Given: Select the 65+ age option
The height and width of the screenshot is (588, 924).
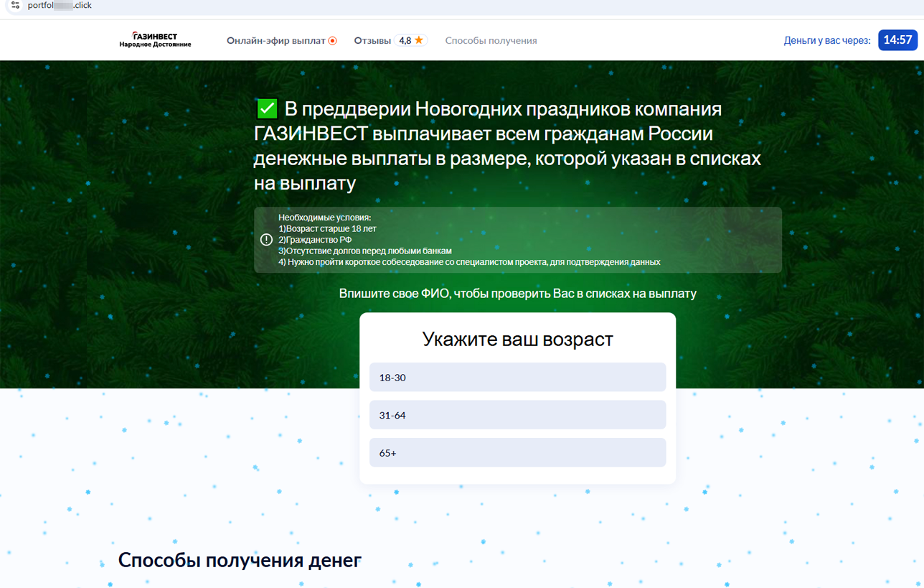Looking at the screenshot, I should pyautogui.click(x=517, y=452).
